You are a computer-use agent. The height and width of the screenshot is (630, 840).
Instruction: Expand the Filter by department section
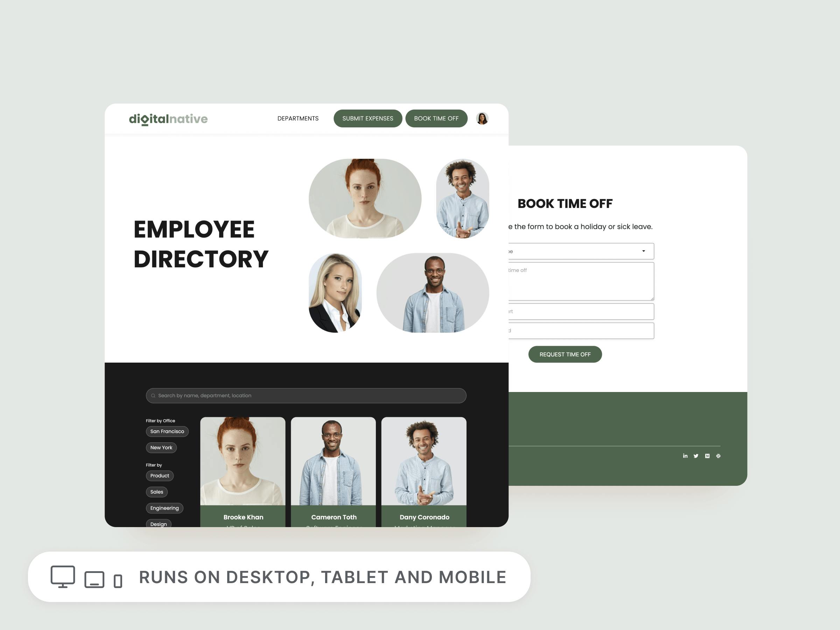pyautogui.click(x=154, y=464)
